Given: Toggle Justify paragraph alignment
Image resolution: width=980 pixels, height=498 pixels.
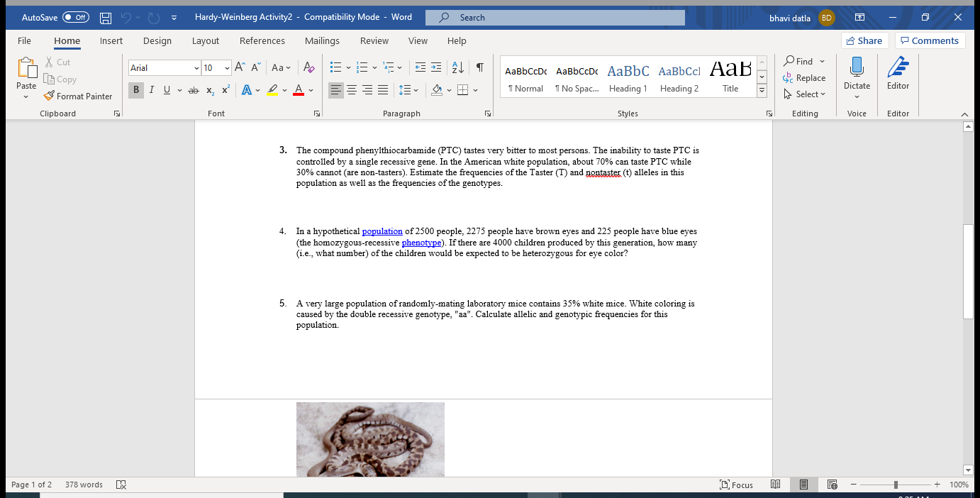Looking at the screenshot, I should pos(383,90).
